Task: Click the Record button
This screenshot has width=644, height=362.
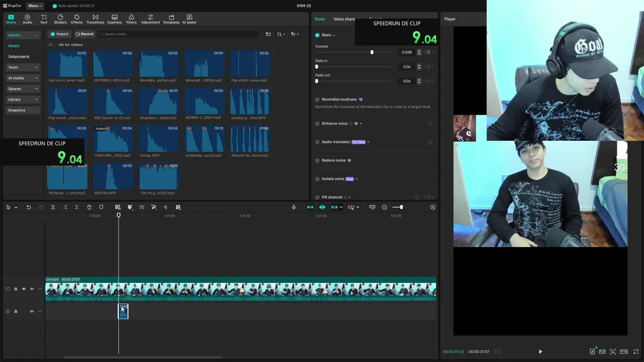Action: click(x=85, y=34)
